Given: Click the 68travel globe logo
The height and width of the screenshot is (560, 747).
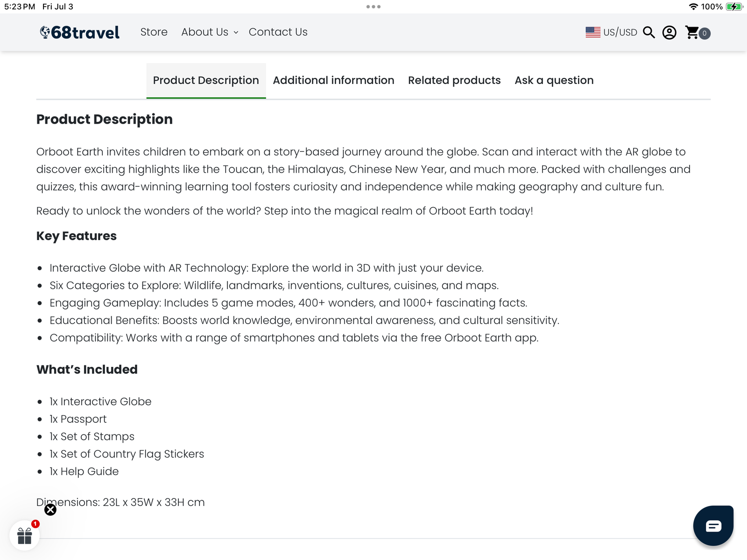Looking at the screenshot, I should 80,32.
